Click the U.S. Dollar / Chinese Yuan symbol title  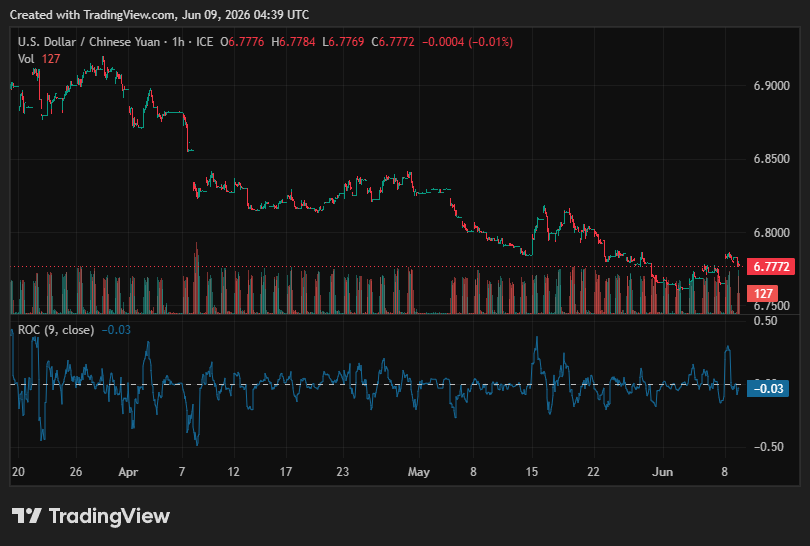click(x=89, y=42)
